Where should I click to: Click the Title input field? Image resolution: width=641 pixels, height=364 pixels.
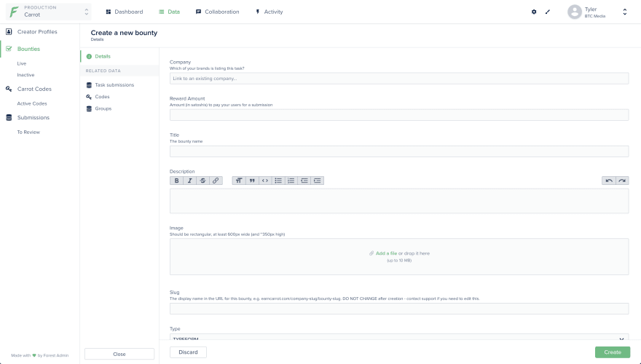pyautogui.click(x=399, y=151)
